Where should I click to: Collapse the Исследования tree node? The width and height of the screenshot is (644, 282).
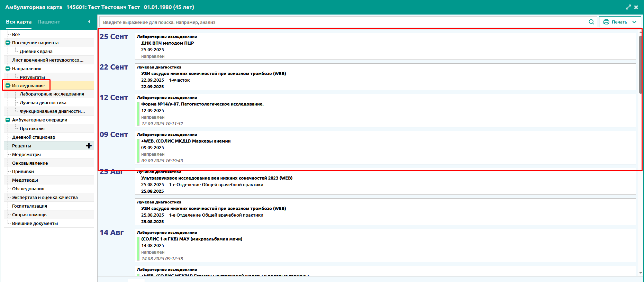(x=8, y=85)
